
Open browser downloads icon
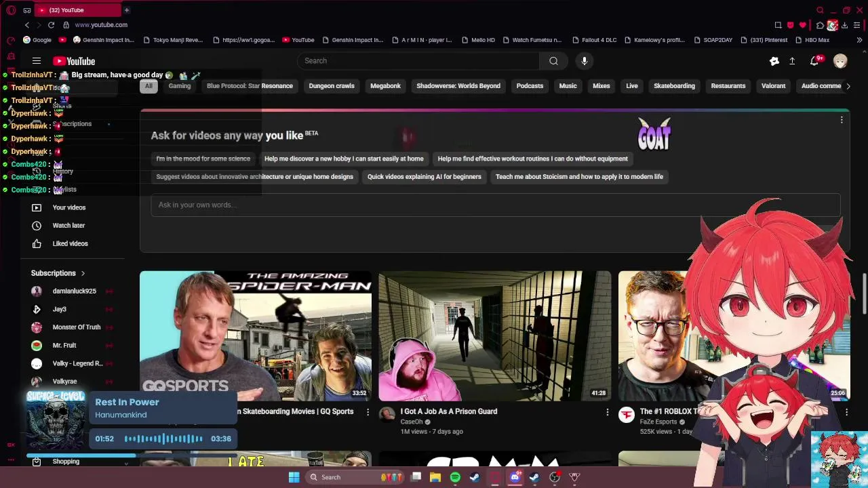coord(844,25)
